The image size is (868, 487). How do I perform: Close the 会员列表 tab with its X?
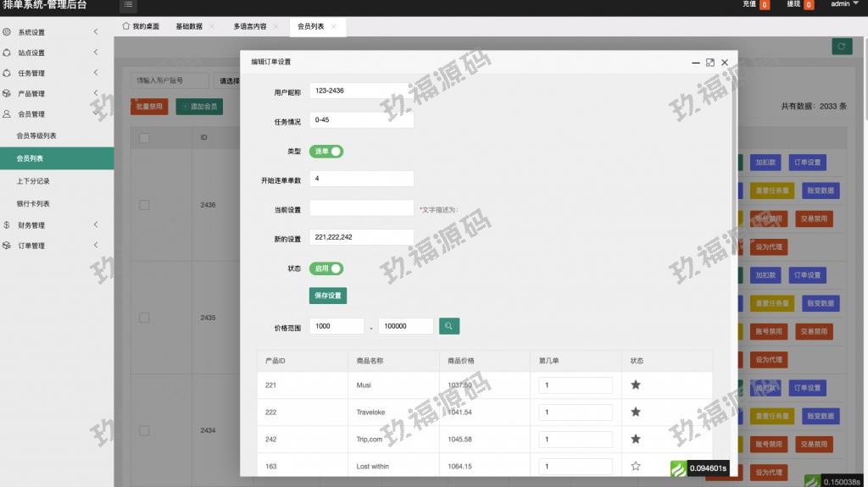coord(334,26)
